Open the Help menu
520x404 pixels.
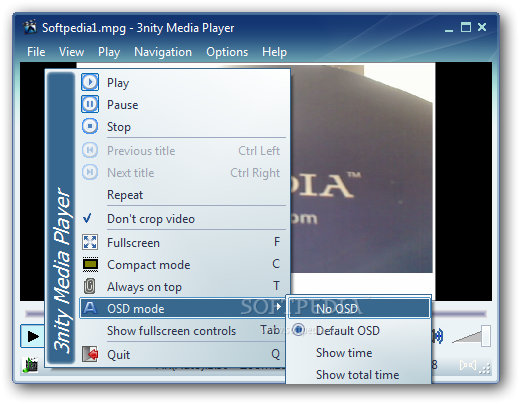pos(274,52)
